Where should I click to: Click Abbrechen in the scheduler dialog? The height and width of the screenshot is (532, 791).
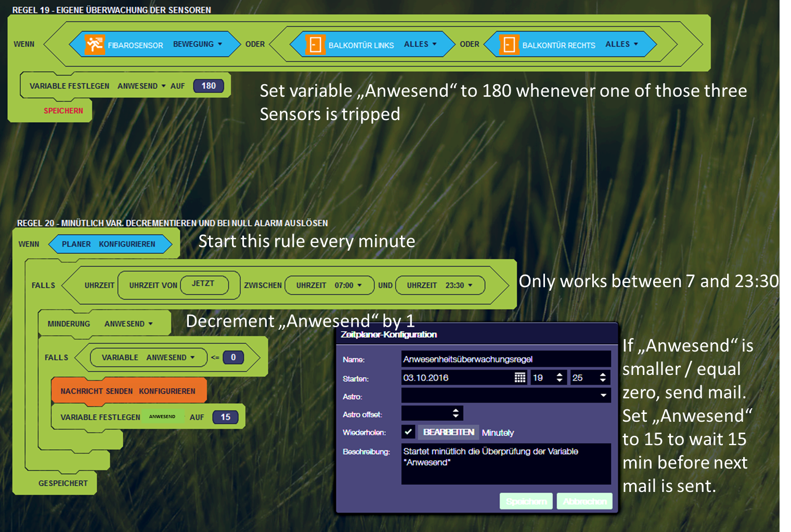(585, 501)
